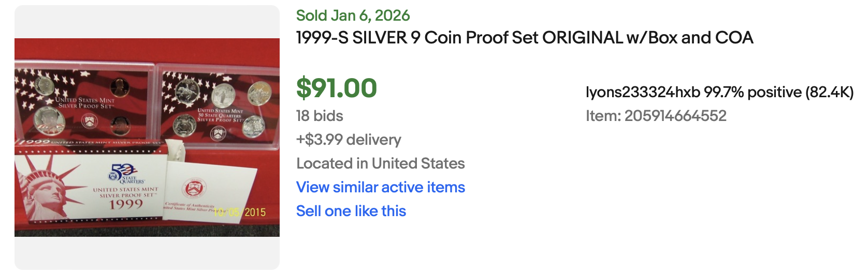The height and width of the screenshot is (273, 868).
Task: Click the half dollar coin in left case
Action: 49,118
